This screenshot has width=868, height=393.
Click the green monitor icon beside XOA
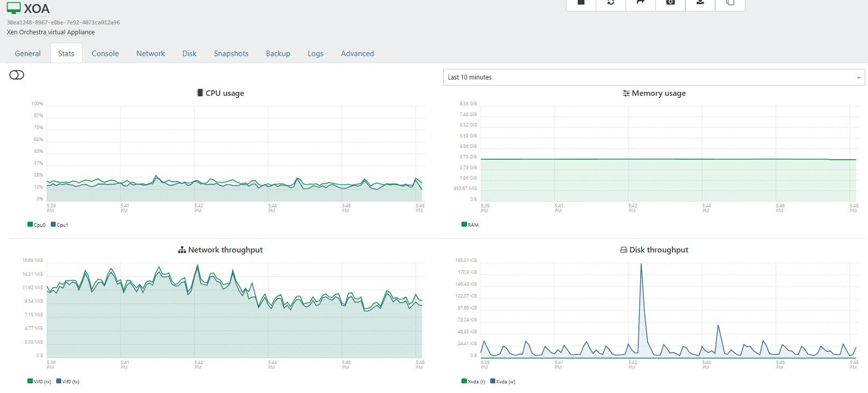pos(13,8)
